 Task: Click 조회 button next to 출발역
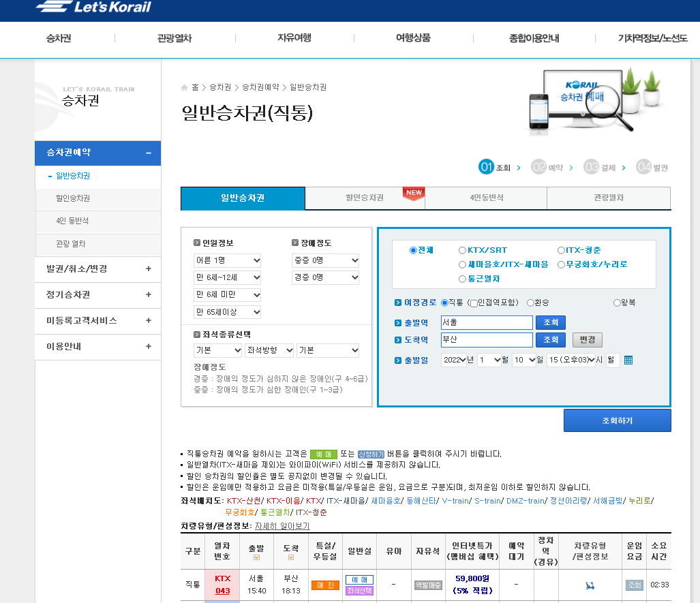[551, 322]
